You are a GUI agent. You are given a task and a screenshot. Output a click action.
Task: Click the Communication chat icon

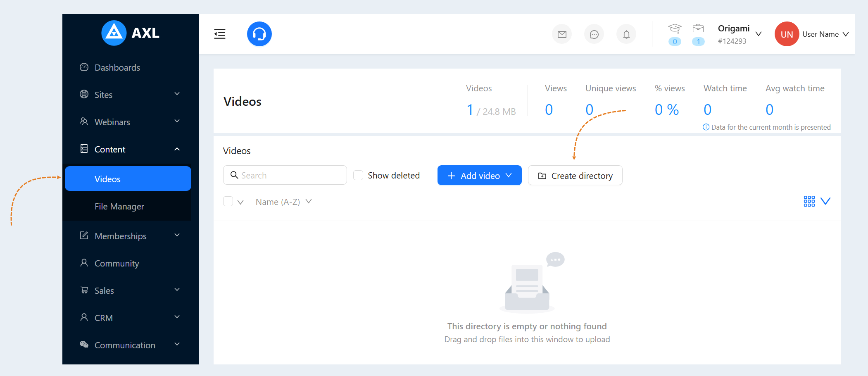(x=84, y=345)
